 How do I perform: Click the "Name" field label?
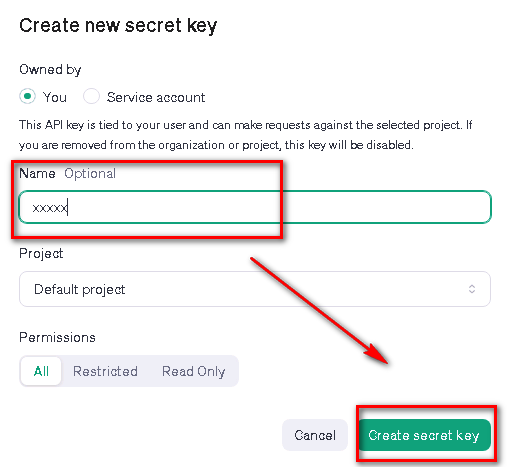tap(37, 173)
